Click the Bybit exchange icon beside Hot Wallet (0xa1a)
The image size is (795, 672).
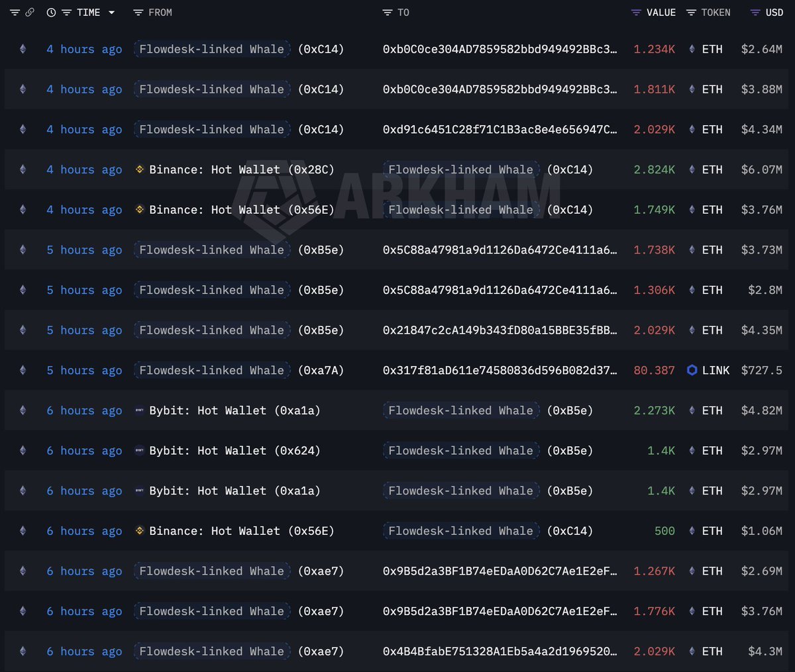(140, 410)
